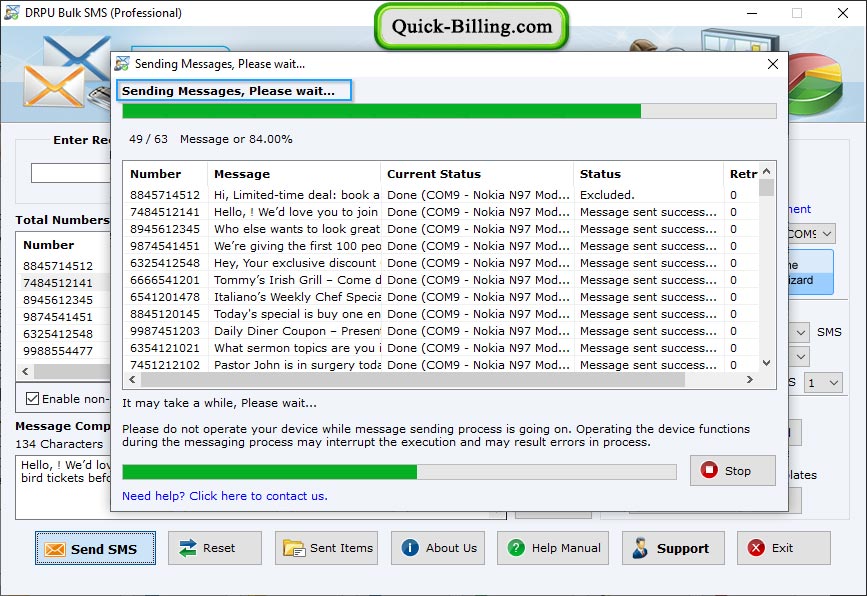The height and width of the screenshot is (596, 867).
Task: Click the Exit button
Action: 784,548
